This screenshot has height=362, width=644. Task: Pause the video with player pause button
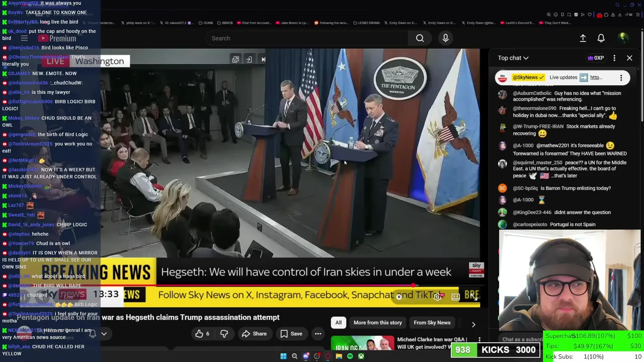(399, 297)
